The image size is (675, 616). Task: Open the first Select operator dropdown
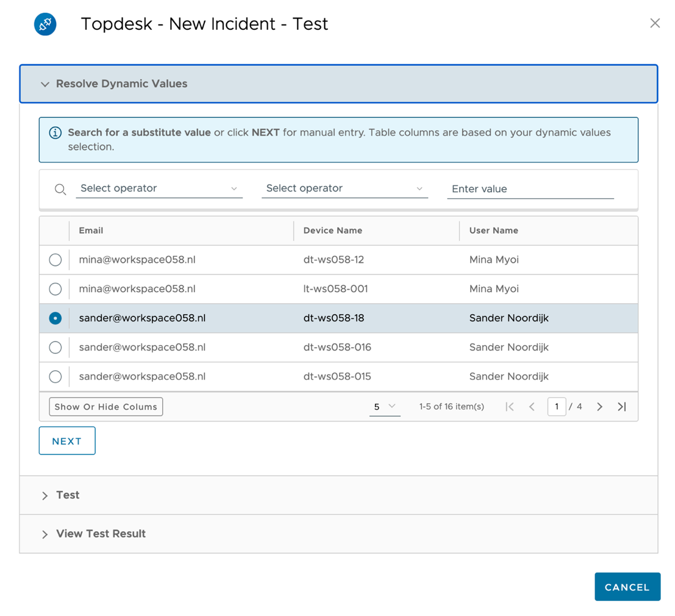coord(159,188)
